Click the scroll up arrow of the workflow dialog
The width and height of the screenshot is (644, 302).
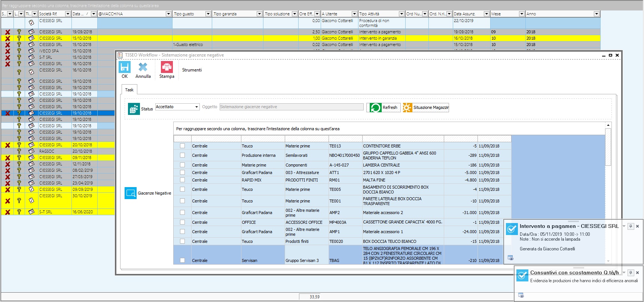[x=608, y=125]
